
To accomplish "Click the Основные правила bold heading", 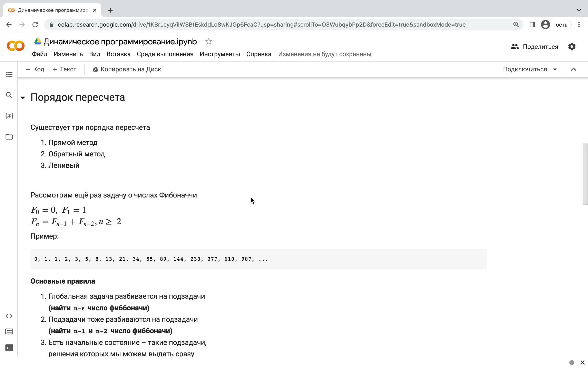I will pyautogui.click(x=63, y=281).
